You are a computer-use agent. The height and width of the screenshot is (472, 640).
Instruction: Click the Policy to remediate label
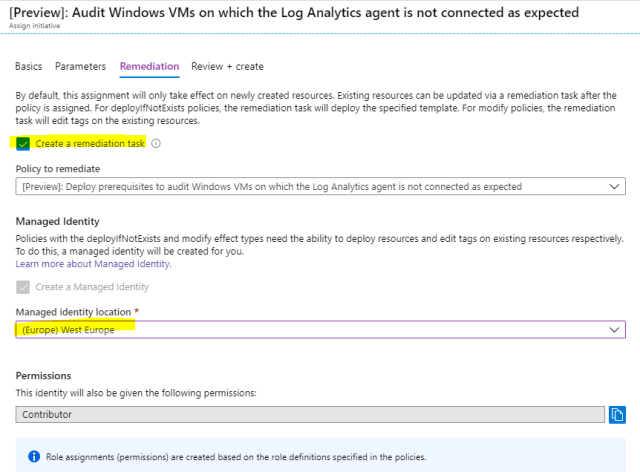[58, 168]
